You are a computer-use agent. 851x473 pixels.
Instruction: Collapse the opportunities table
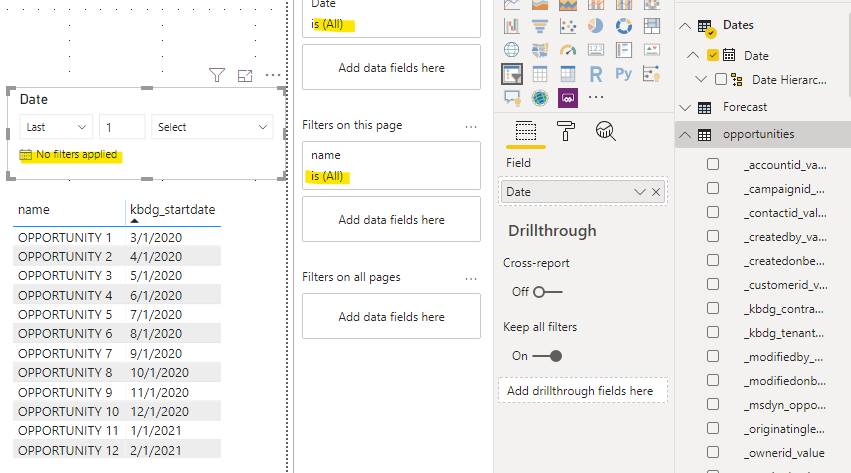coord(685,135)
